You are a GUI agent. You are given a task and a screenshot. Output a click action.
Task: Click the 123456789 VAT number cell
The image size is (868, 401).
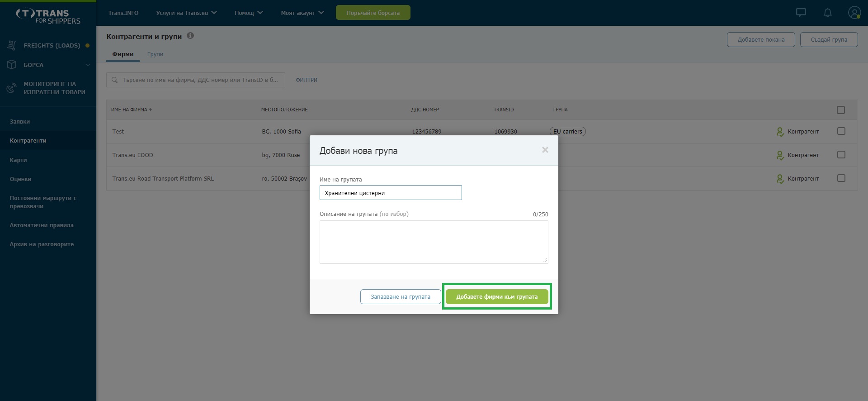point(426,131)
